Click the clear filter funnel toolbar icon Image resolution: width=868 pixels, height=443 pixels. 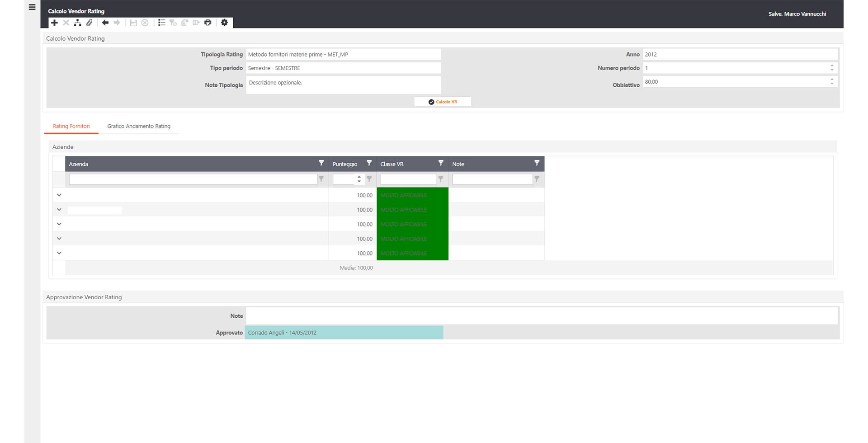pyautogui.click(x=173, y=23)
